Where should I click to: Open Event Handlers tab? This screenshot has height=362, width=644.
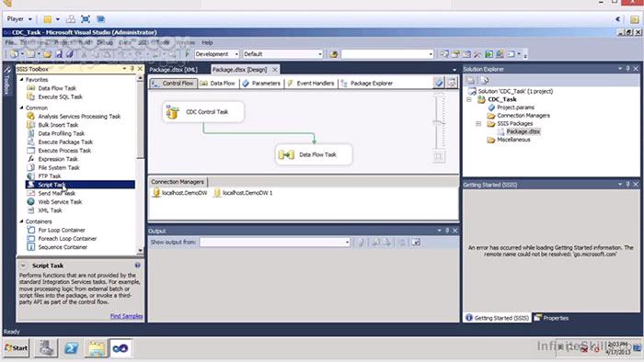tap(311, 84)
